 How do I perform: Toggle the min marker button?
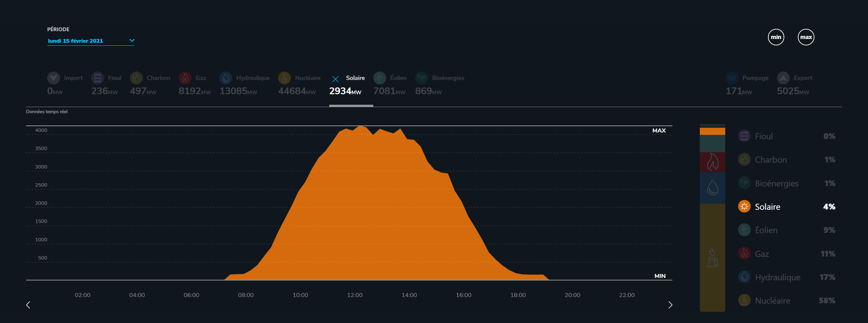(x=776, y=37)
